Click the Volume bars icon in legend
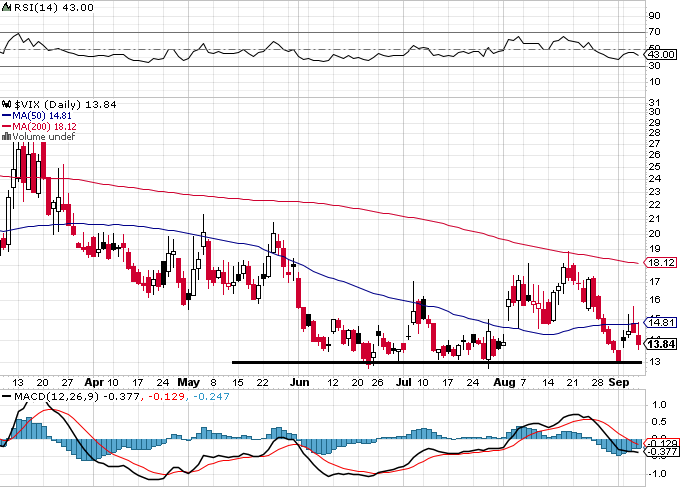685x487 pixels. pyautogui.click(x=7, y=137)
